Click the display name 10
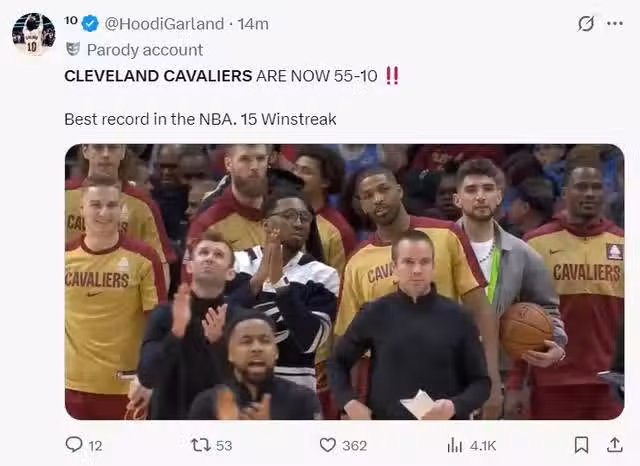640x466 pixels. point(71,20)
